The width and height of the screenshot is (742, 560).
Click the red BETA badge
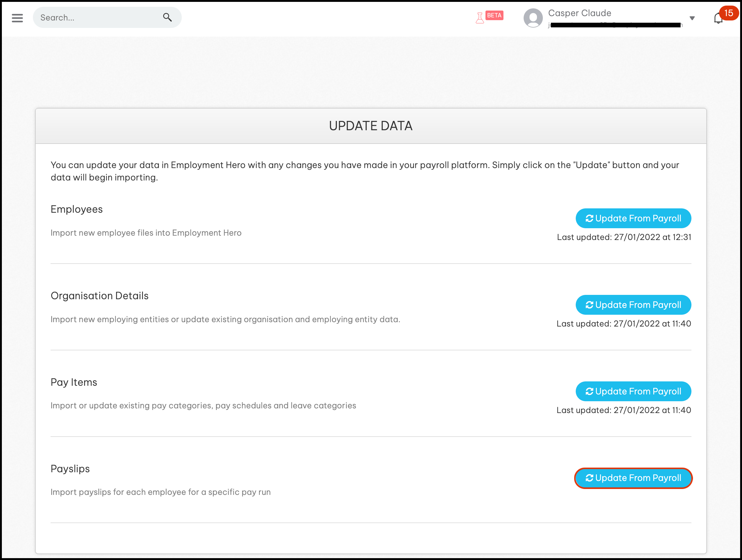point(494,16)
